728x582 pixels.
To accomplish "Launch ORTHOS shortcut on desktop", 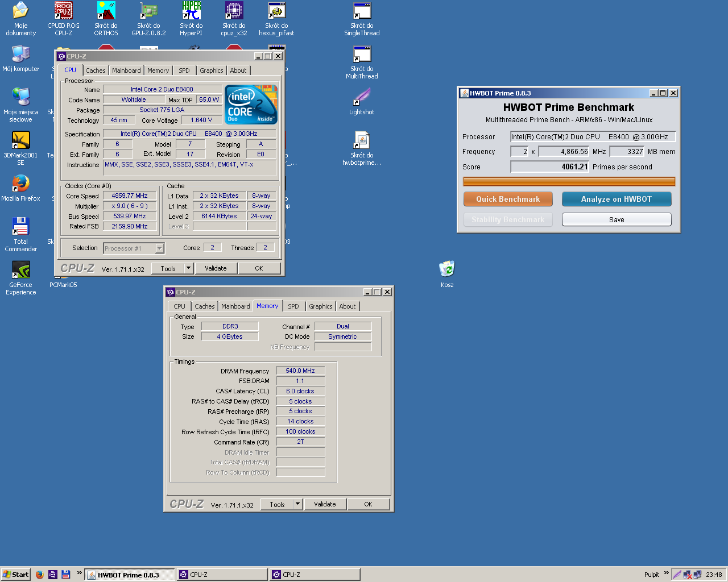I will pyautogui.click(x=106, y=19).
